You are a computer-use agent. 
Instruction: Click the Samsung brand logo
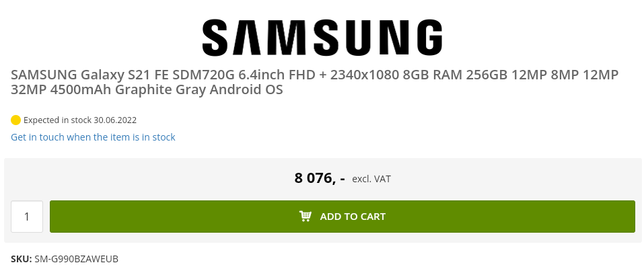pos(322,36)
